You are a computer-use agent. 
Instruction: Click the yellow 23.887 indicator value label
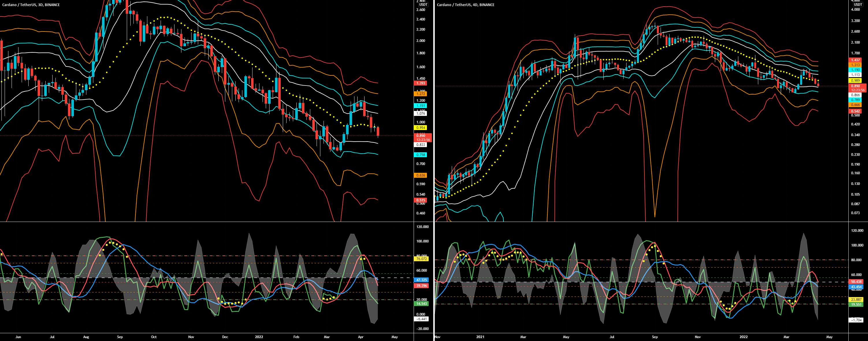tap(856, 300)
